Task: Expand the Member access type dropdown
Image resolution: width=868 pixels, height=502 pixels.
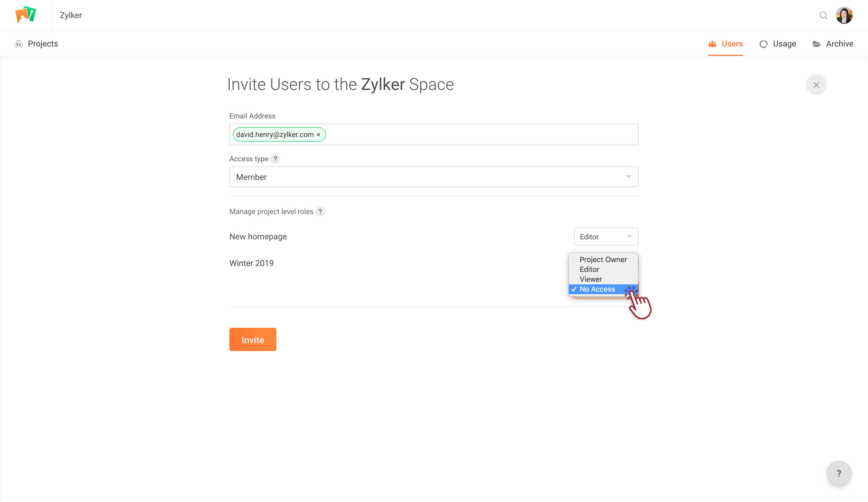Action: [x=434, y=177]
